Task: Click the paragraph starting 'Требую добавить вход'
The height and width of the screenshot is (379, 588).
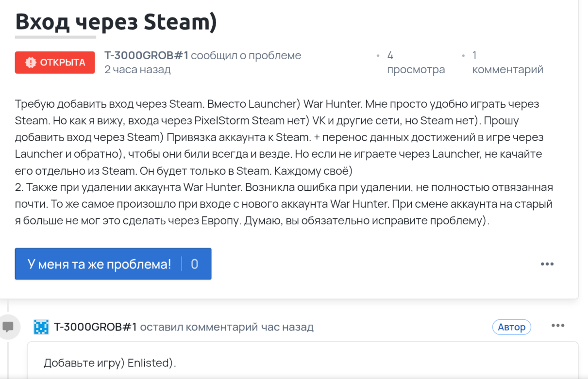Action: [279, 137]
